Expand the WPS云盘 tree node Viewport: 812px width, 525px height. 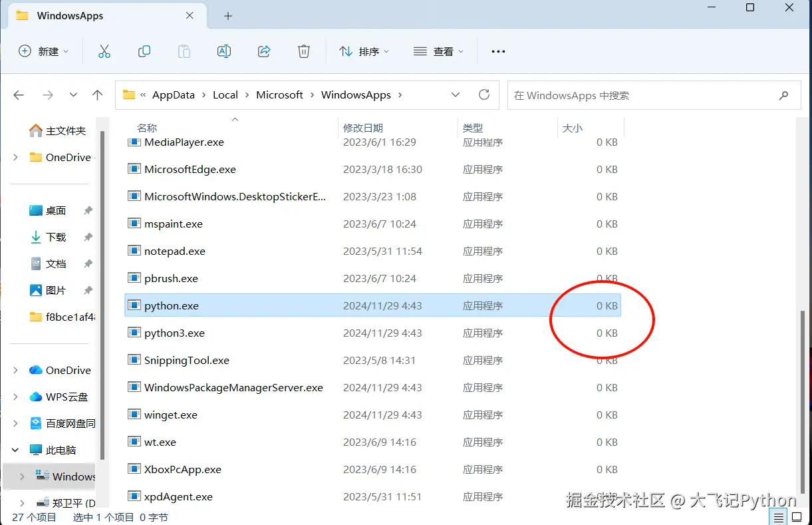coord(16,397)
